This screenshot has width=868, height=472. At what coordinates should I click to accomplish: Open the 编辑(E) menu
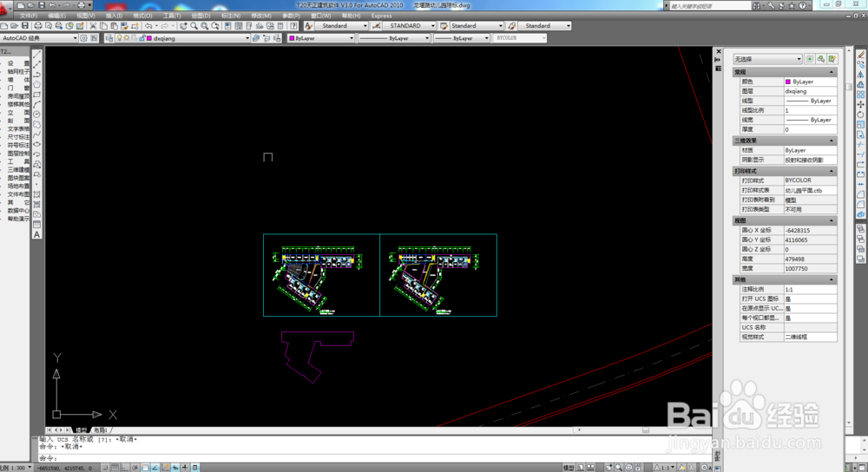point(56,16)
